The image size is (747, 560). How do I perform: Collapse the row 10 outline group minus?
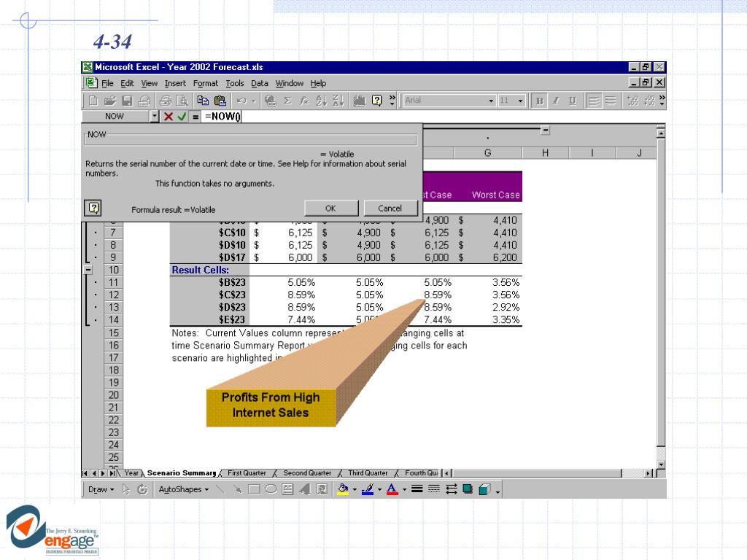pos(88,270)
